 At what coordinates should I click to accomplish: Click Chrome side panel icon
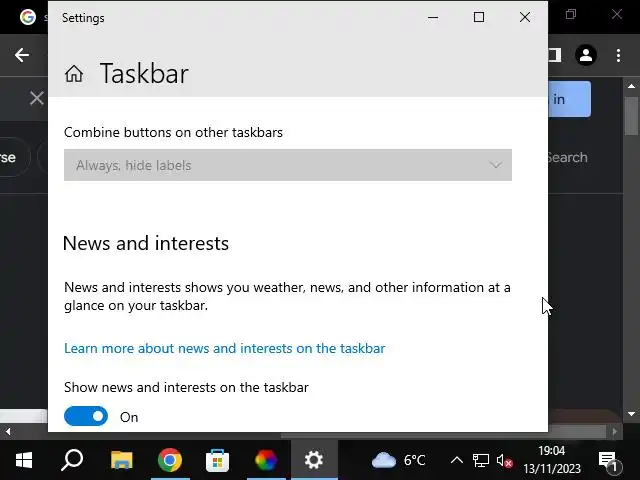pyautogui.click(x=555, y=55)
